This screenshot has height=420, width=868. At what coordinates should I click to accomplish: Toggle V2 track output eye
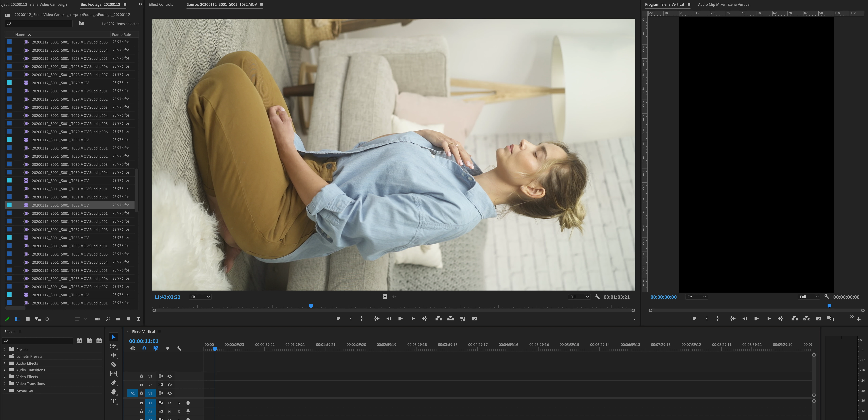pos(170,385)
